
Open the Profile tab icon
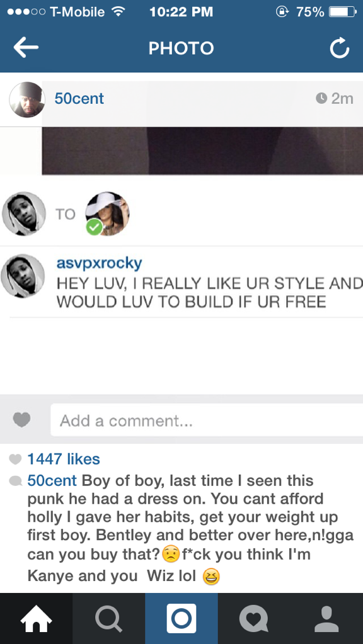[326, 619]
